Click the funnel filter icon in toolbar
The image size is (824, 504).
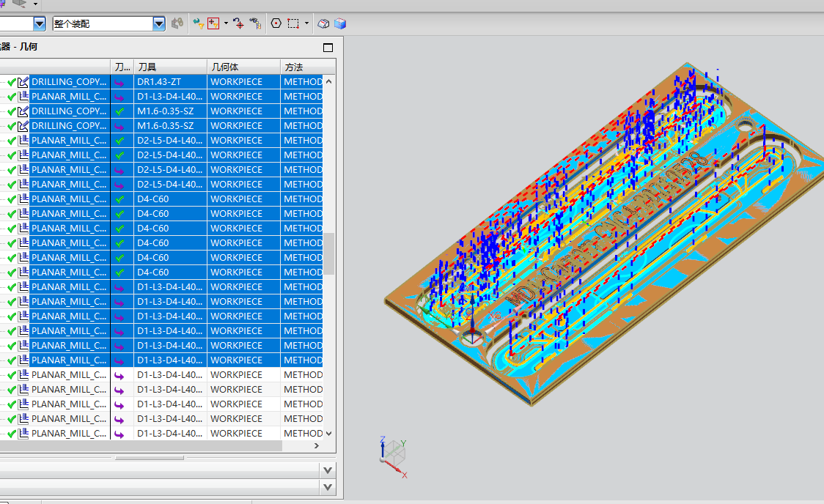click(x=198, y=23)
